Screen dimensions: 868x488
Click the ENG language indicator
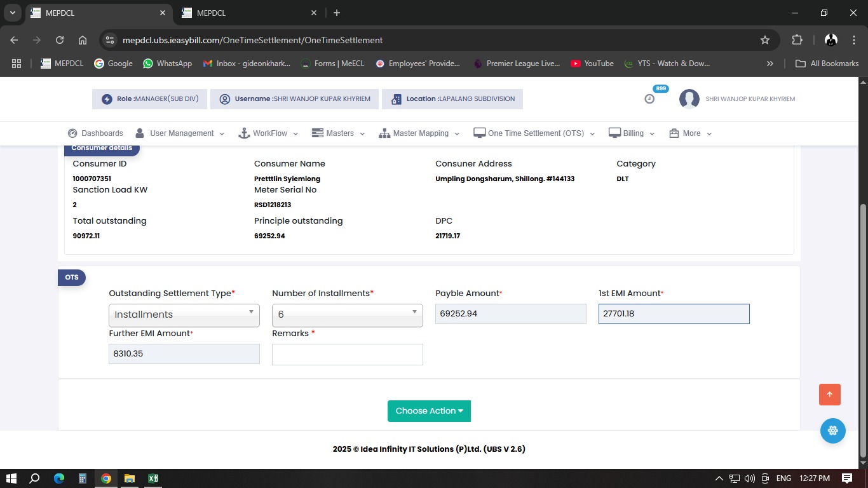pos(783,478)
